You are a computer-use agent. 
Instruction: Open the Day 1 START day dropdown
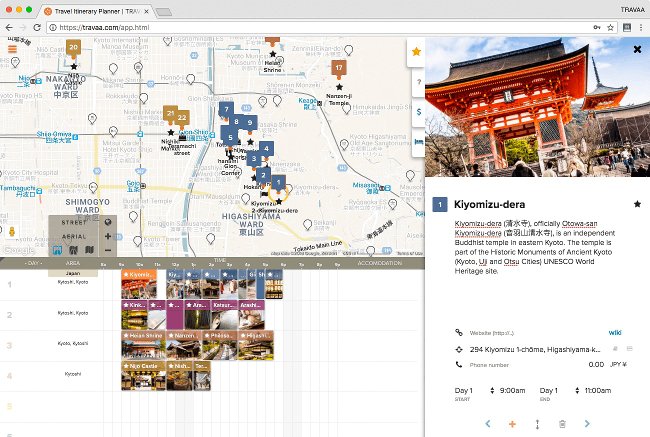[475, 391]
